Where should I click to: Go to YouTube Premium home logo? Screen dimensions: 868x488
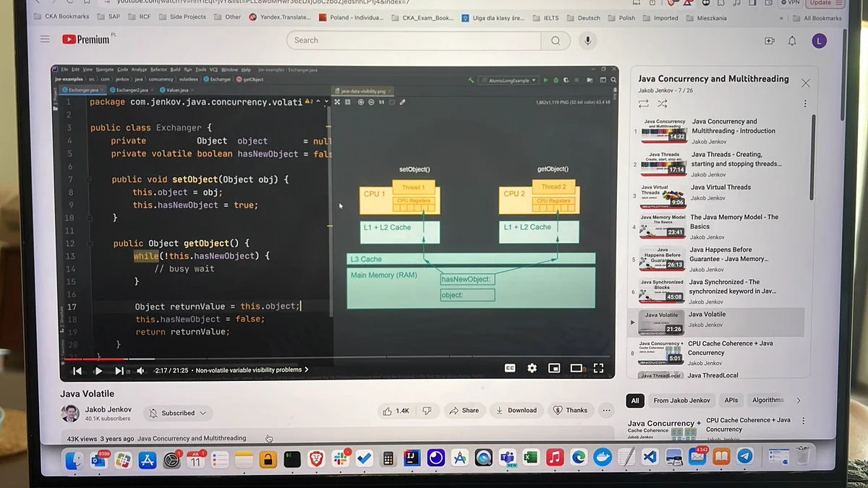(x=85, y=40)
